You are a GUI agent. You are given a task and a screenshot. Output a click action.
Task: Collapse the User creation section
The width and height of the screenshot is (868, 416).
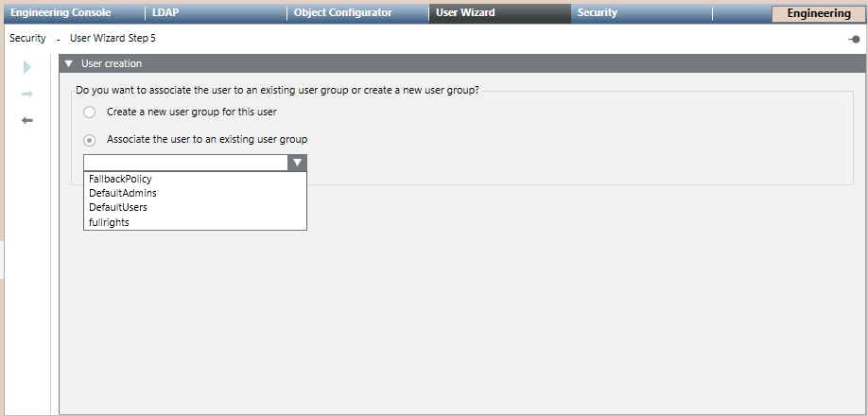(x=69, y=63)
